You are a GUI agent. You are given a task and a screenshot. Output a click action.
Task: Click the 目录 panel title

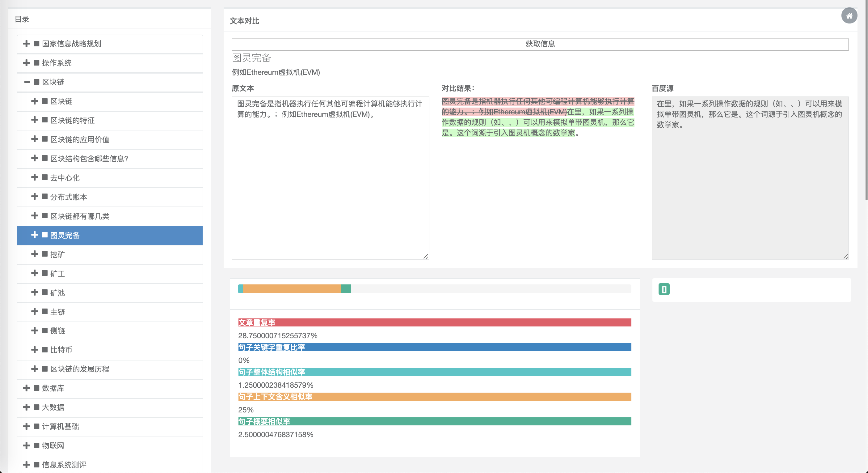[x=22, y=19]
